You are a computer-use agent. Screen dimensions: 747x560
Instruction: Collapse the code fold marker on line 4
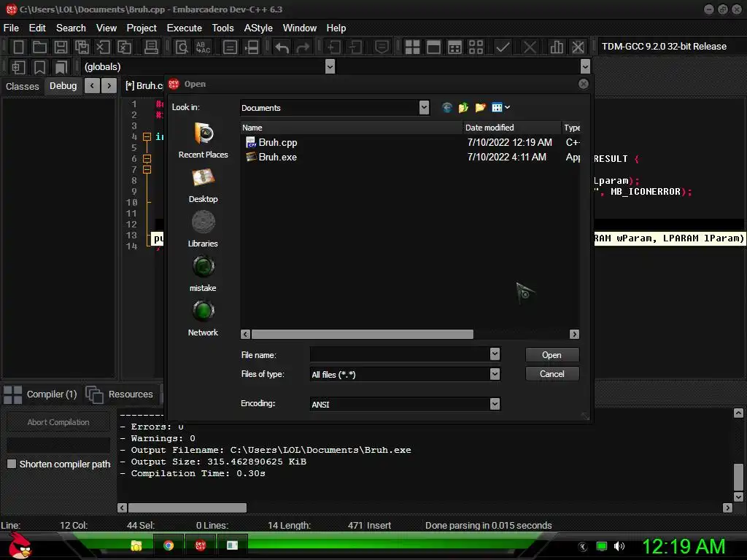click(x=147, y=137)
